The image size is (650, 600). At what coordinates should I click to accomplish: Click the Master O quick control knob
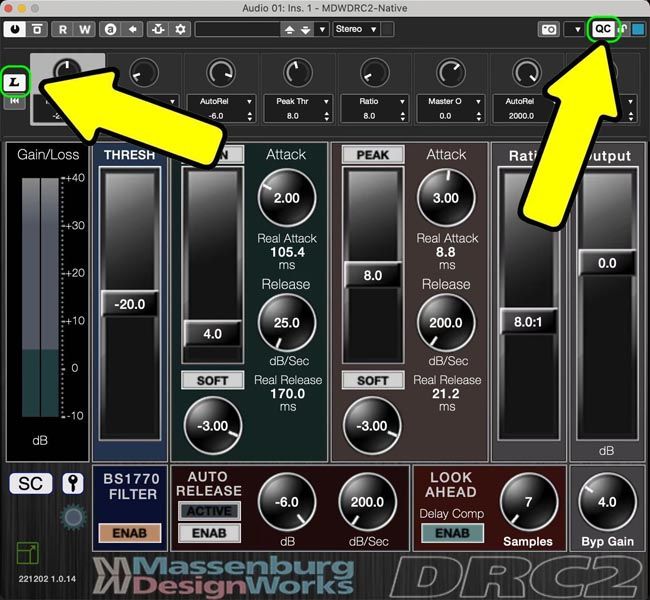point(450,73)
